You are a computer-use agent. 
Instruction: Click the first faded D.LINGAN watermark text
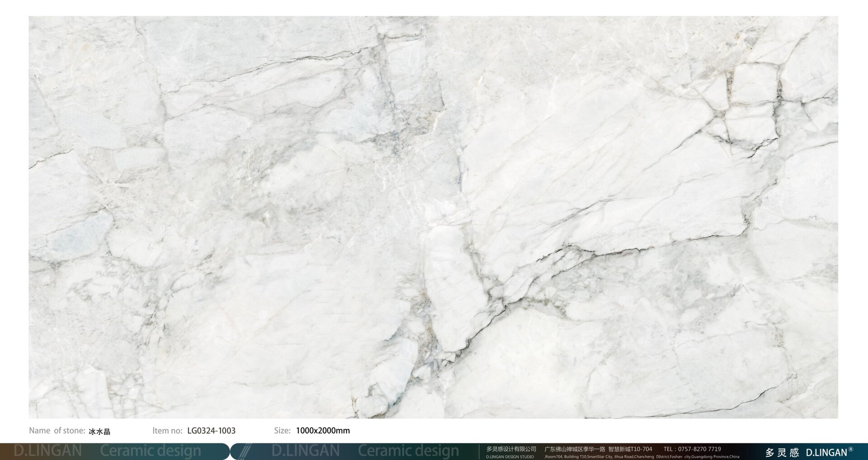click(48, 451)
